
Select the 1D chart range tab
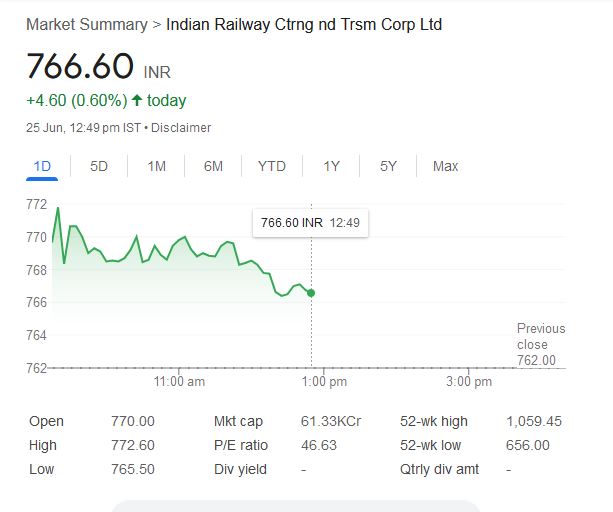tap(42, 166)
